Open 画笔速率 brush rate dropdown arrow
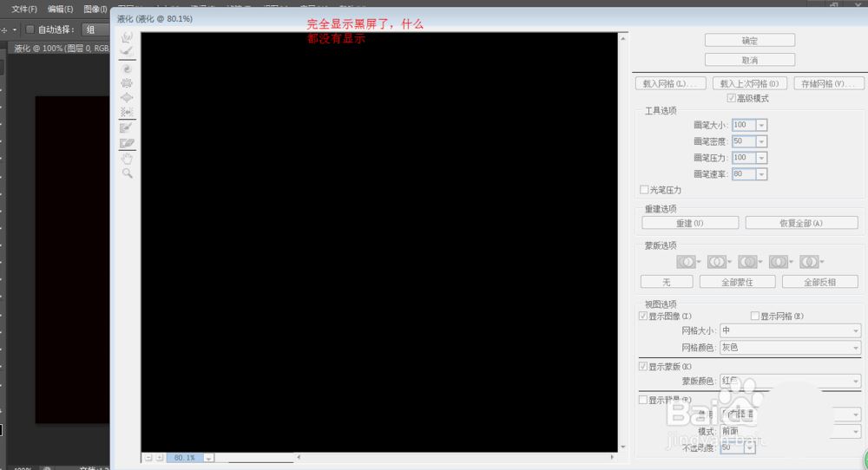This screenshot has height=470, width=868. point(762,174)
